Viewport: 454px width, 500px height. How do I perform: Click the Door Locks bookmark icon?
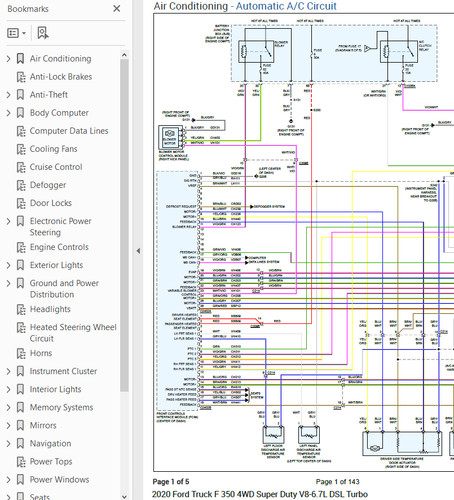(21, 203)
